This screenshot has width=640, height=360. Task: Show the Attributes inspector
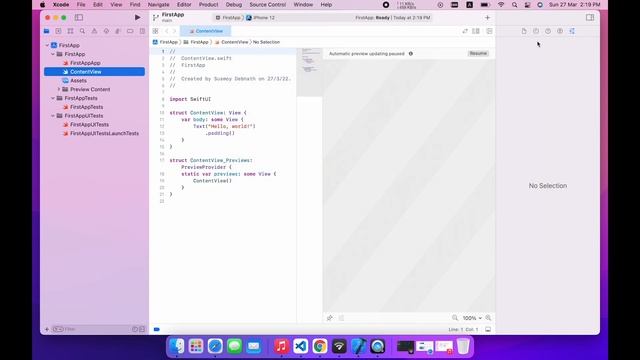tap(572, 31)
